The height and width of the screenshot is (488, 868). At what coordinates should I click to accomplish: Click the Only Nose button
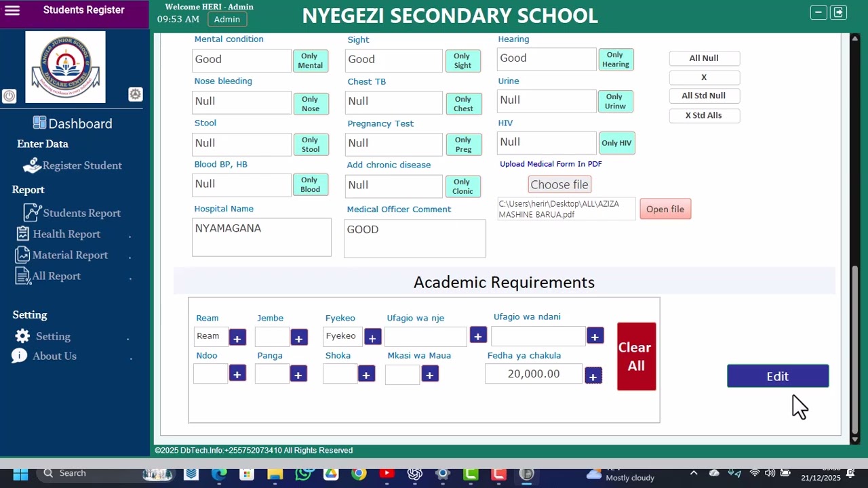[x=311, y=104]
